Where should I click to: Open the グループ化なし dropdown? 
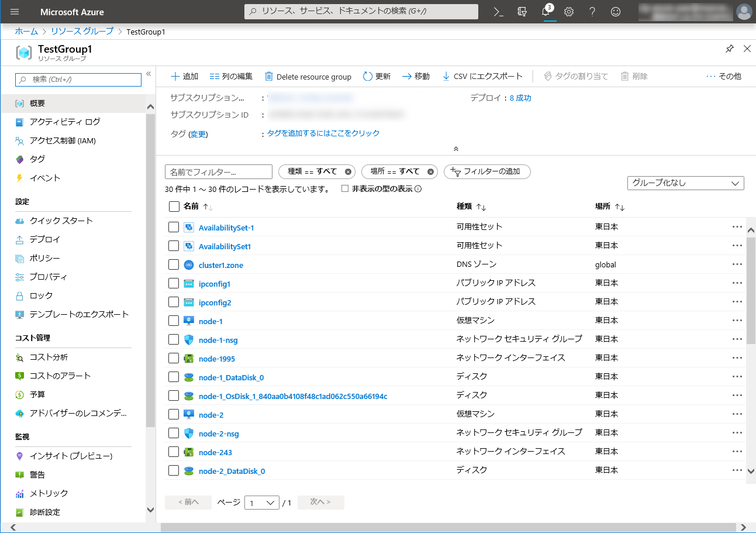(x=685, y=183)
